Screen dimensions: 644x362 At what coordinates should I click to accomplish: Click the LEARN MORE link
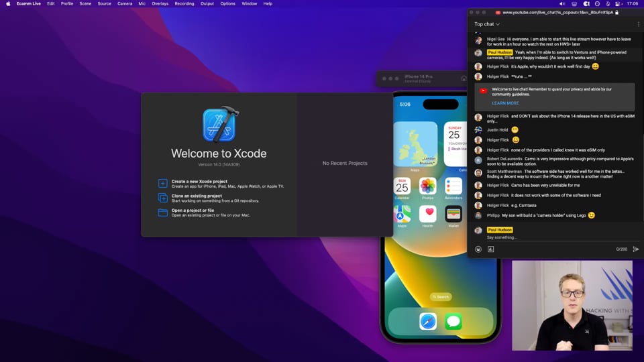[x=505, y=103]
